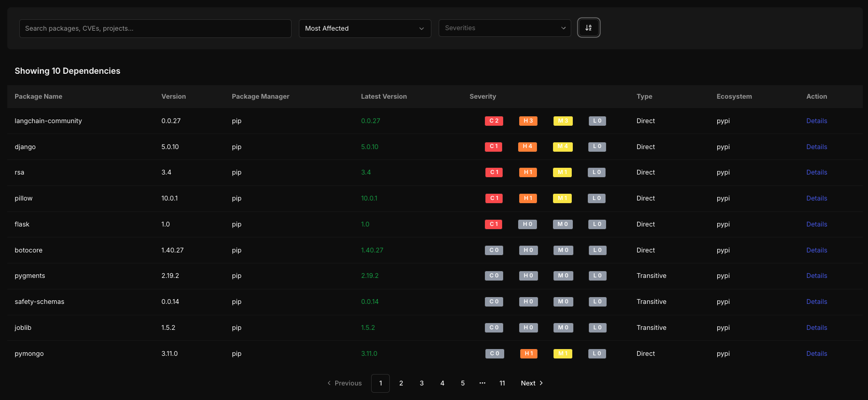
Task: Open Details for botocore
Action: (817, 250)
